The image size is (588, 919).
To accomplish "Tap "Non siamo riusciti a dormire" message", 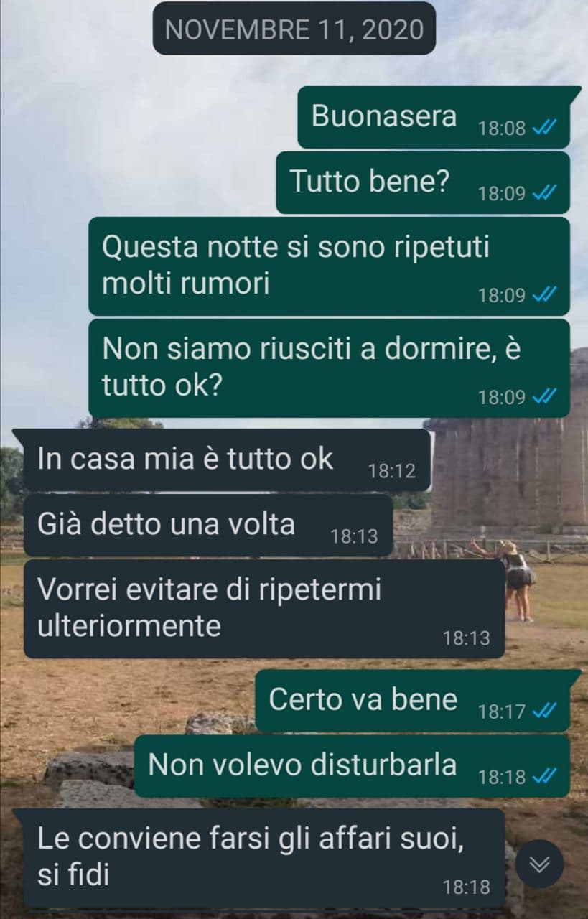I will 329,368.
